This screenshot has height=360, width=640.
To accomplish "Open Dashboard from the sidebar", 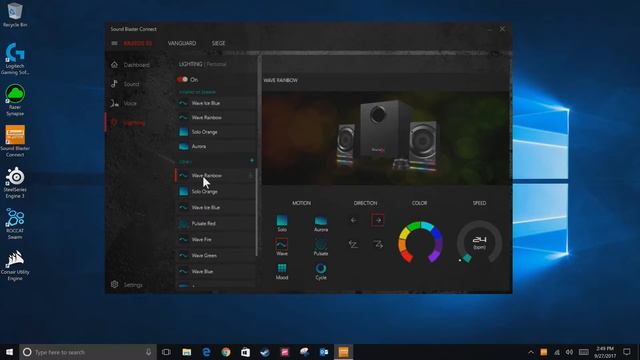I will coord(130,65).
